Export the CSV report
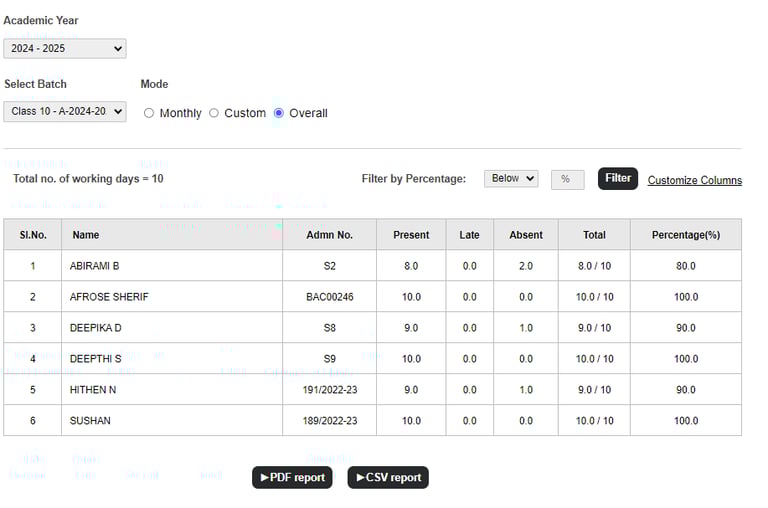768x508 pixels. click(x=388, y=477)
